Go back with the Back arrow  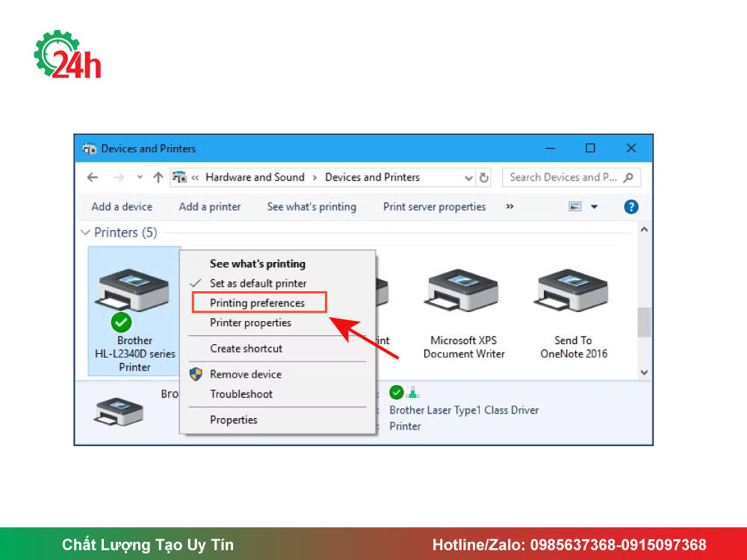(93, 178)
